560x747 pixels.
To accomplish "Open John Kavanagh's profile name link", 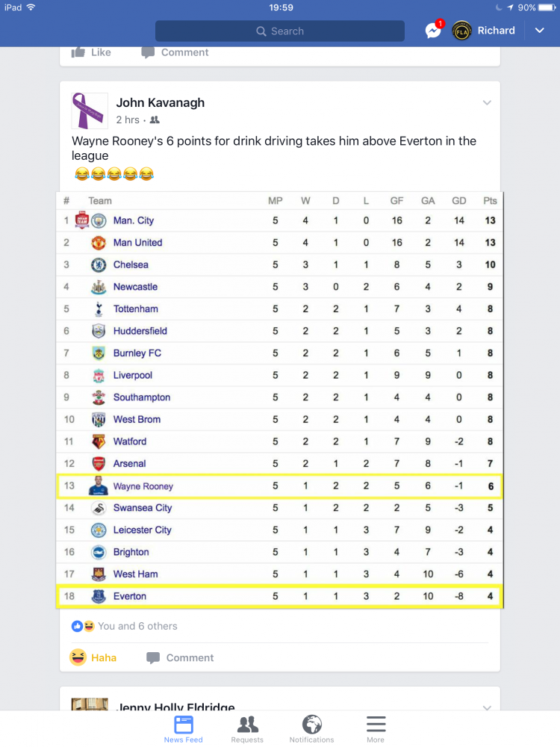I will (x=161, y=102).
